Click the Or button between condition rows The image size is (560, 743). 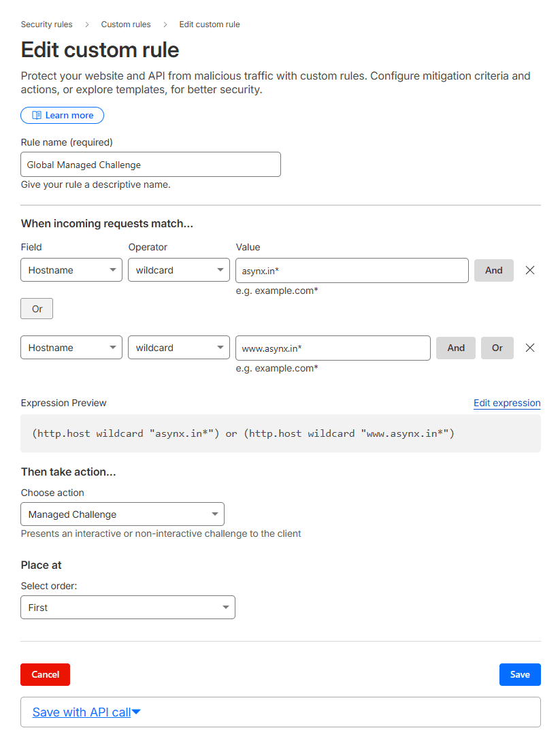point(36,308)
